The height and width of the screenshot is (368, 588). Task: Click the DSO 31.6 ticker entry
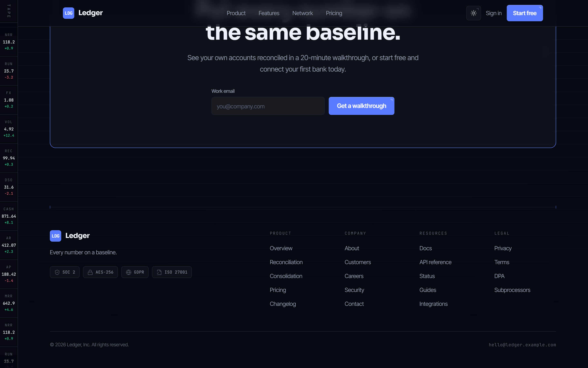coord(9,187)
